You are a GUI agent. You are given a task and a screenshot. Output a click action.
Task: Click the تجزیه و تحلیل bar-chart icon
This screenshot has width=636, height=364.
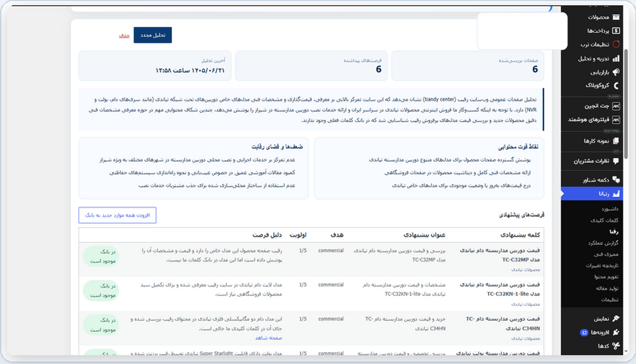(x=616, y=58)
